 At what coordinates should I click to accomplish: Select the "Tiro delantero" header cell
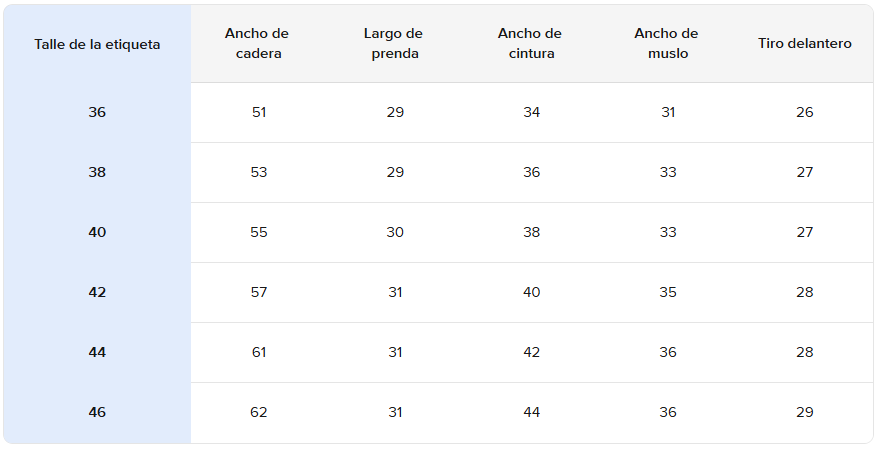(x=805, y=44)
